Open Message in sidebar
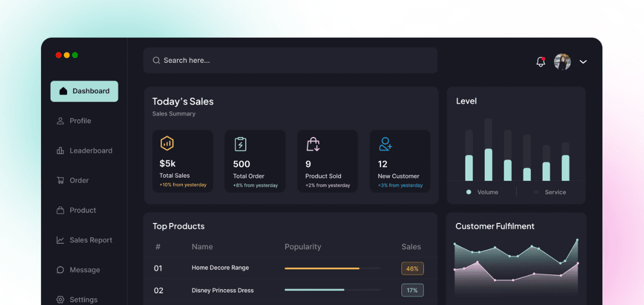 click(x=78, y=270)
